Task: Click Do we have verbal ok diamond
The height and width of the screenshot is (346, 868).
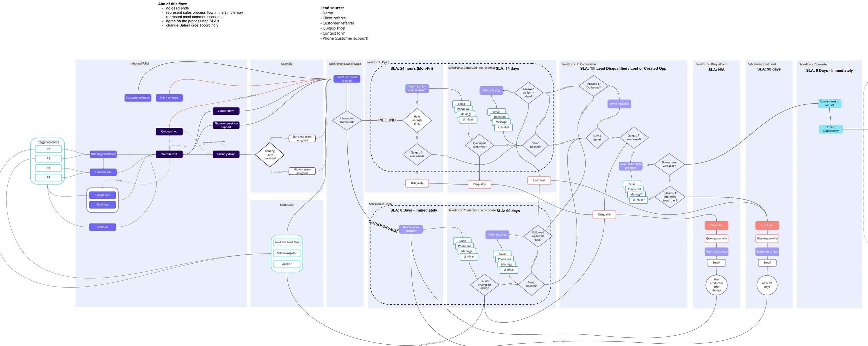Action: pyautogui.click(x=669, y=164)
